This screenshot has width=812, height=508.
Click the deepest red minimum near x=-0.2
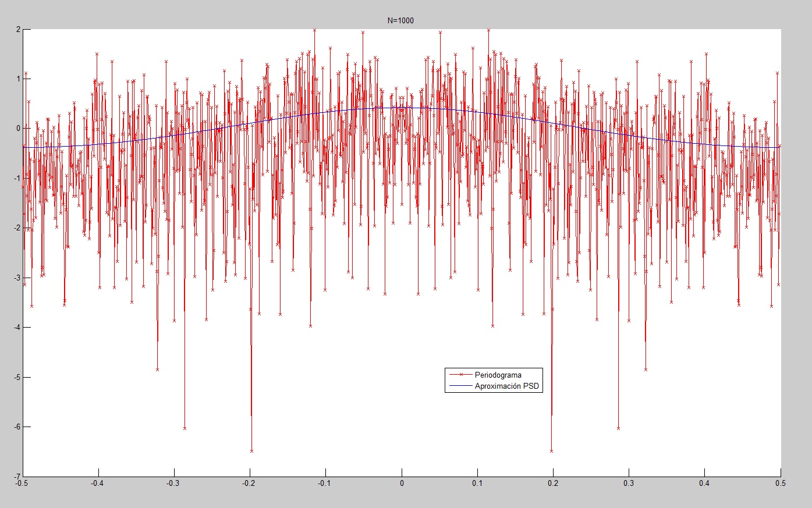(x=251, y=450)
